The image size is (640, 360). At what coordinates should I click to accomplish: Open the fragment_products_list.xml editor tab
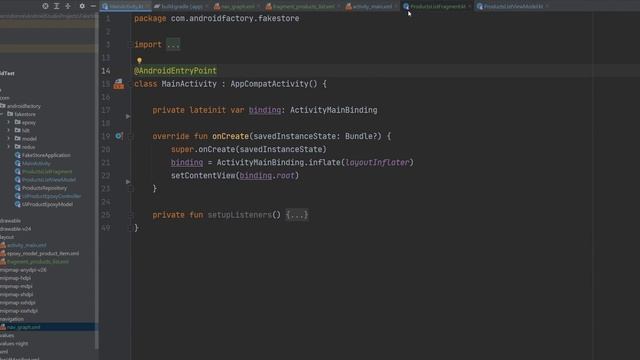tap(303, 6)
